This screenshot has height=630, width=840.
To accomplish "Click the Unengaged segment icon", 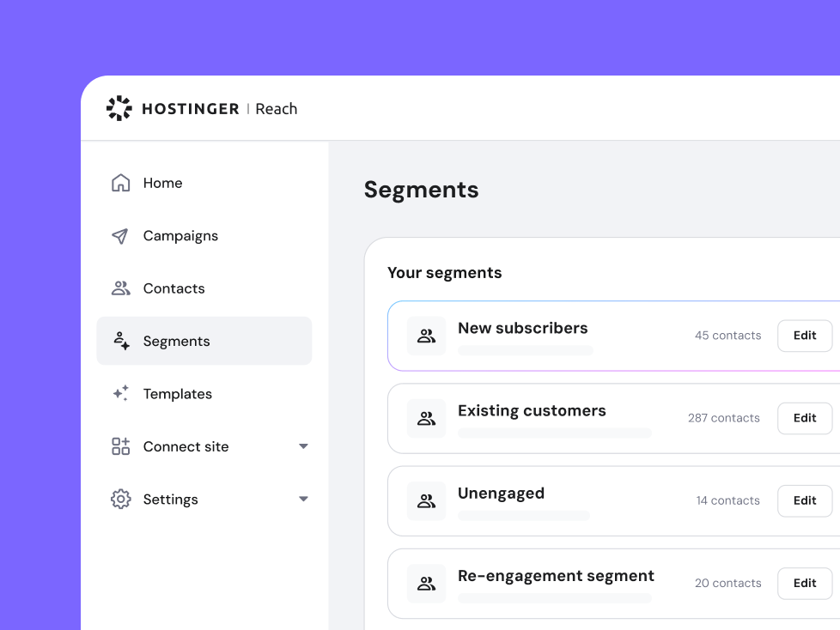I will click(426, 500).
